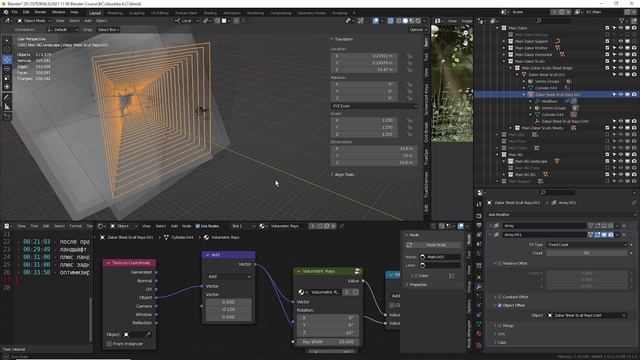Open the Object Mode dropdown
The image size is (640, 360).
coord(34,20)
